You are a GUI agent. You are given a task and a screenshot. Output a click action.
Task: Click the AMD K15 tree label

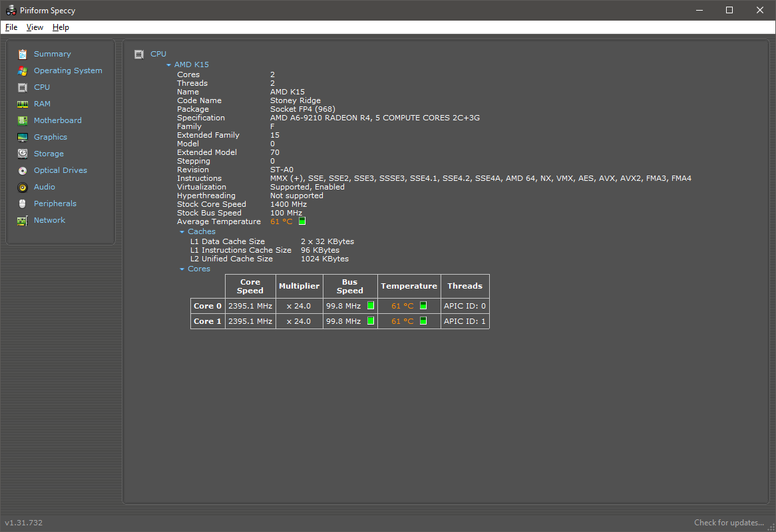192,65
